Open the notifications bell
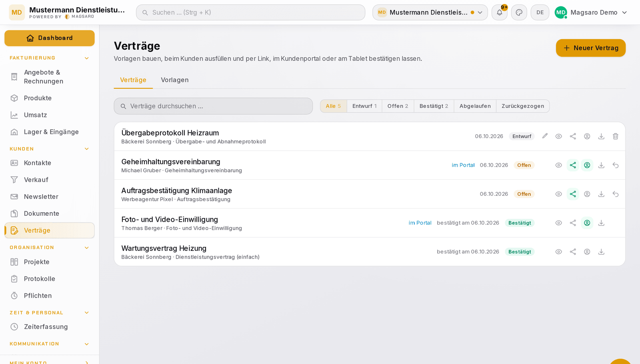This screenshot has width=640, height=364. tap(500, 12)
